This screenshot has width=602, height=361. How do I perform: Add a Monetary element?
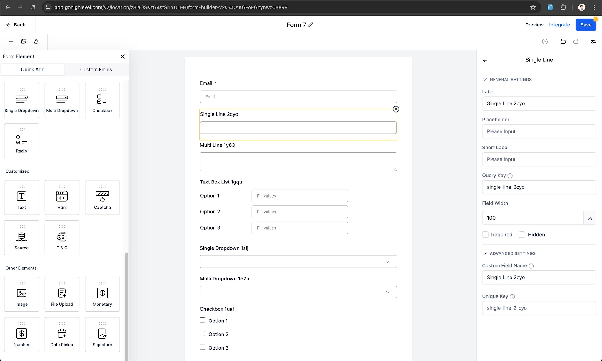[x=102, y=294]
